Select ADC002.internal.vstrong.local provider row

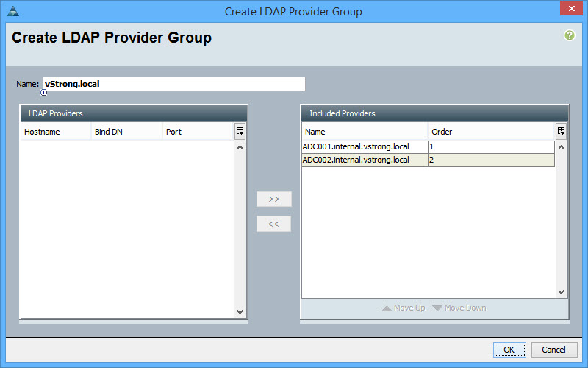364,160
